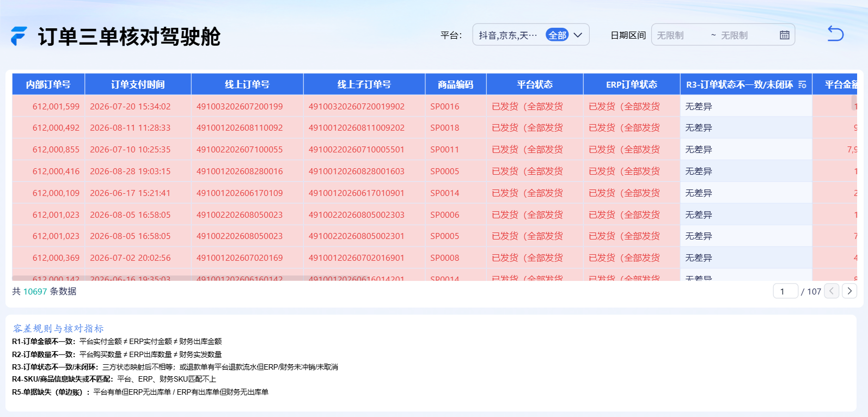The width and height of the screenshot is (868, 417).
Task: Go to the next page of the table
Action: (849, 291)
